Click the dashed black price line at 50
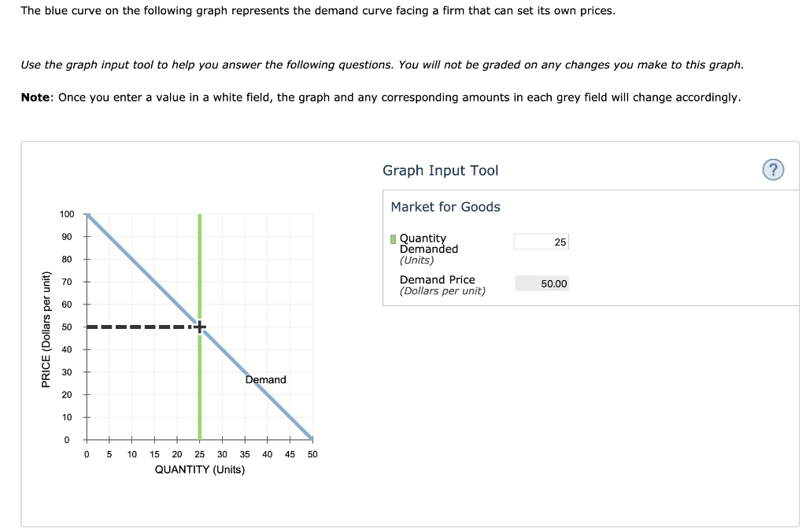806x532 pixels. pos(139,327)
